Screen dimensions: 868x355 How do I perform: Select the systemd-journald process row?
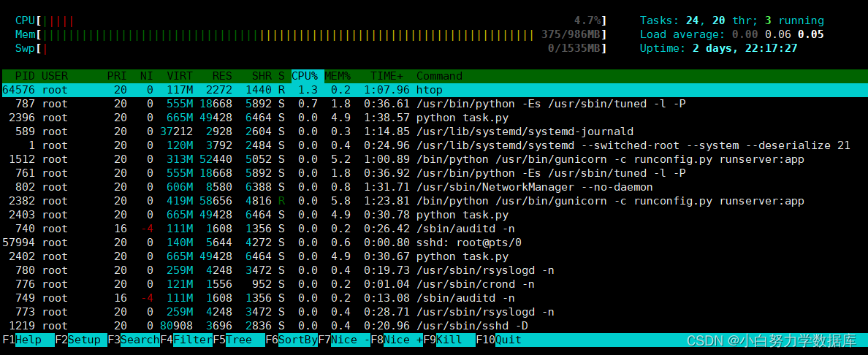click(x=434, y=131)
